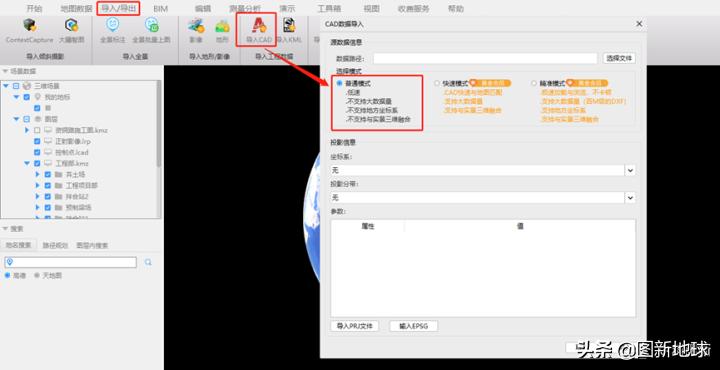Viewport: 720px width, 370px height.
Task: Expand the 工程项目部 folder
Action: click(38, 185)
